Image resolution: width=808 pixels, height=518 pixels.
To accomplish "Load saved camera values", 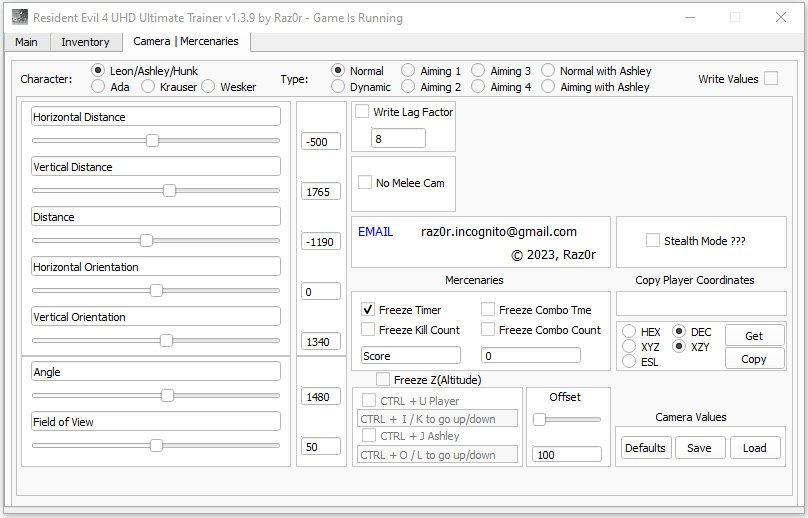I will pyautogui.click(x=755, y=447).
